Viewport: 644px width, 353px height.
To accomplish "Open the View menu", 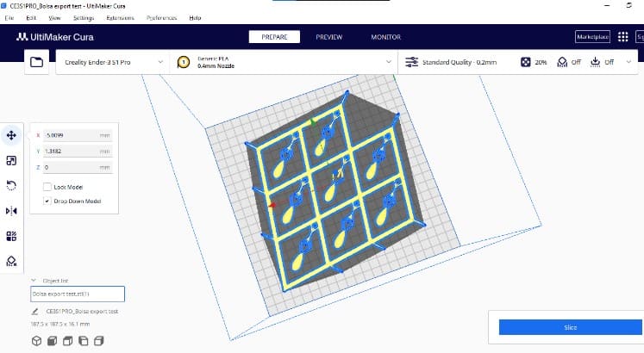I will pos(54,18).
